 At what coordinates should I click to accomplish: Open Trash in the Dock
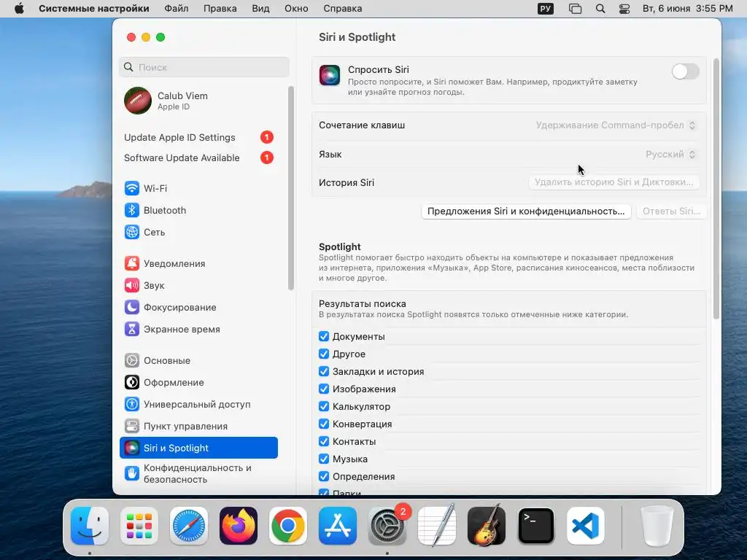point(657,526)
